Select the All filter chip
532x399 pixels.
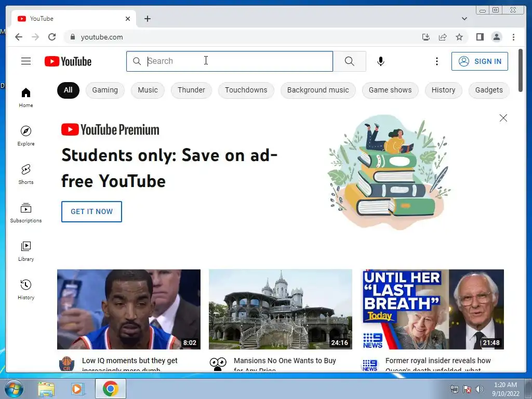pos(68,90)
